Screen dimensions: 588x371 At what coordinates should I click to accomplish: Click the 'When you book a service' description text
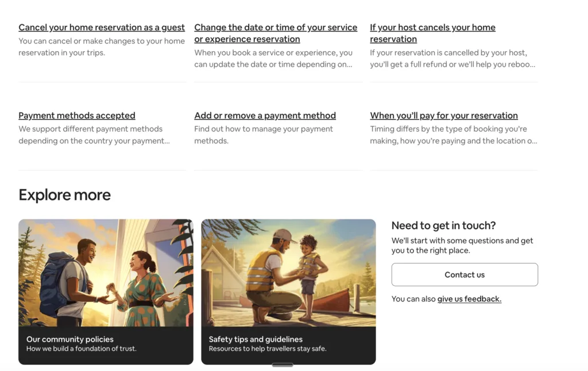(273, 59)
